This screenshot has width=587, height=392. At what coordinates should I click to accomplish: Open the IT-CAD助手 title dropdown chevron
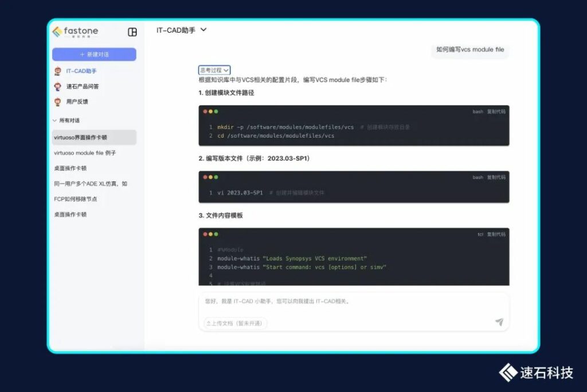pos(204,30)
